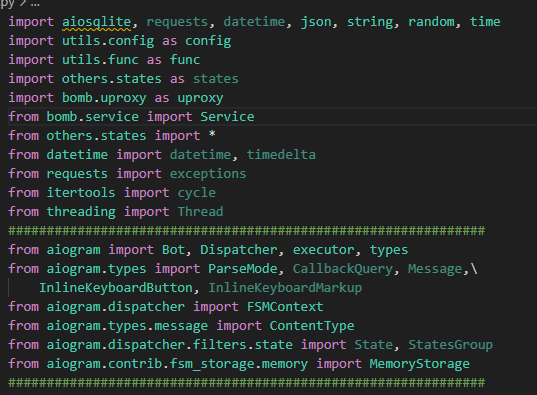The width and height of the screenshot is (537, 395).
Task: Click 'others.states' in the import-as line
Action: pos(112,79)
